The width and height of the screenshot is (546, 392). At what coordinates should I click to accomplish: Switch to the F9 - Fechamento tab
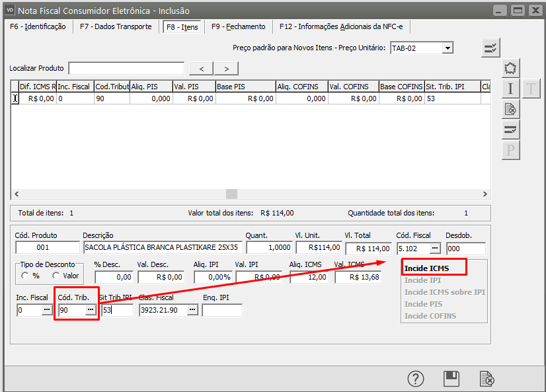click(x=238, y=26)
